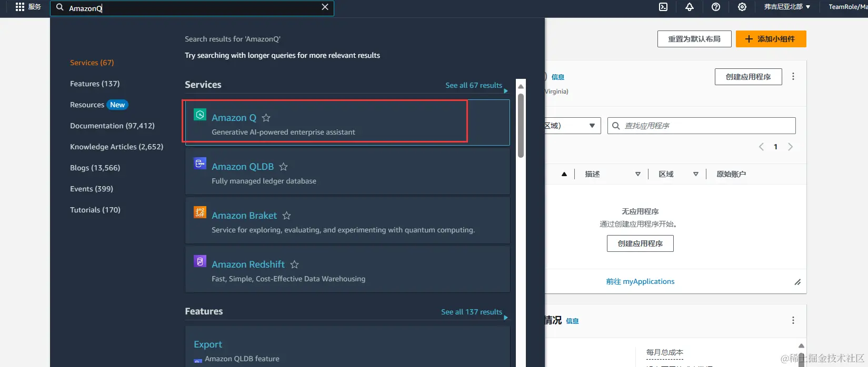This screenshot has height=367, width=868.
Task: Click the 查找应用程序 search field
Action: [701, 126]
